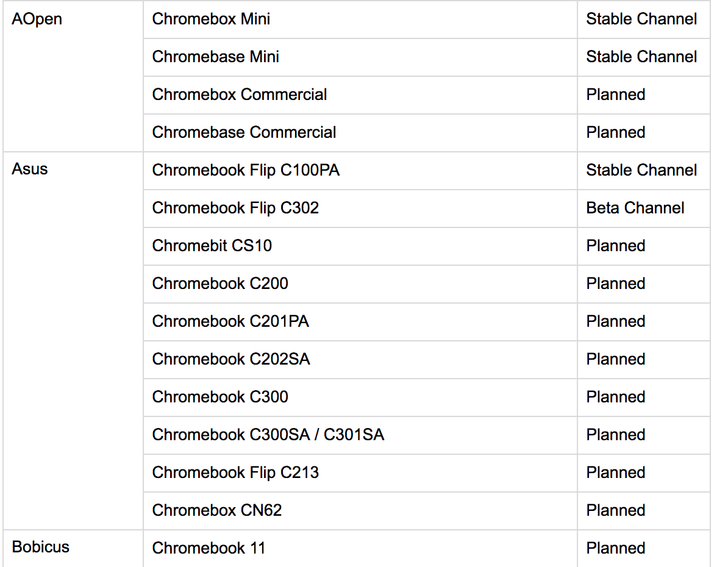
Task: Click the Asus manufacturer cell
Action: (30, 169)
